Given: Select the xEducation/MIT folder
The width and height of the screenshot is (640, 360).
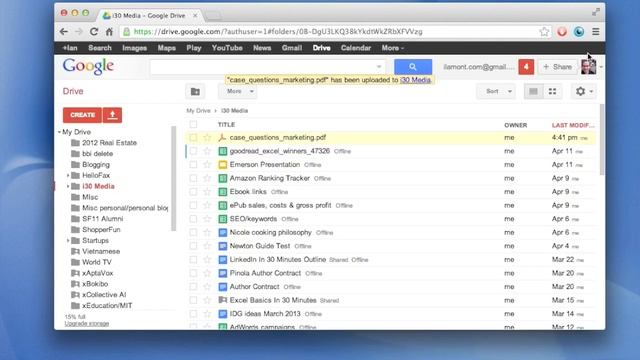Looking at the screenshot, I should click(x=107, y=306).
